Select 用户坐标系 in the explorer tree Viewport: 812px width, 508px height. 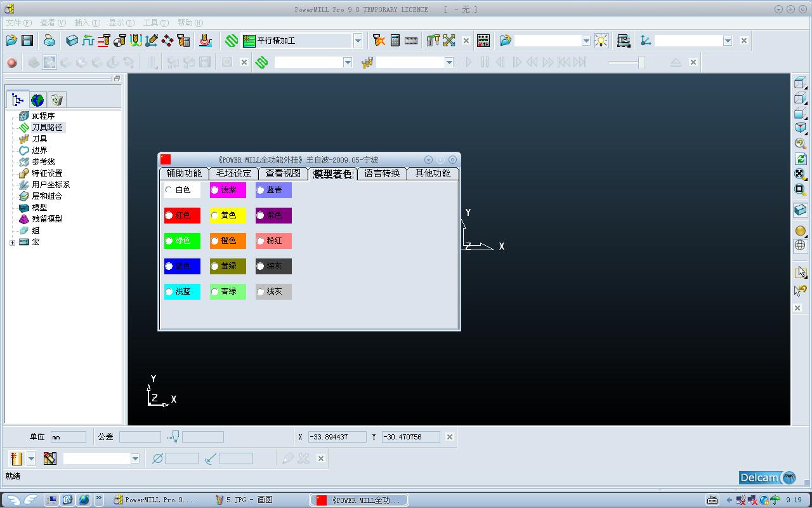[x=51, y=185]
